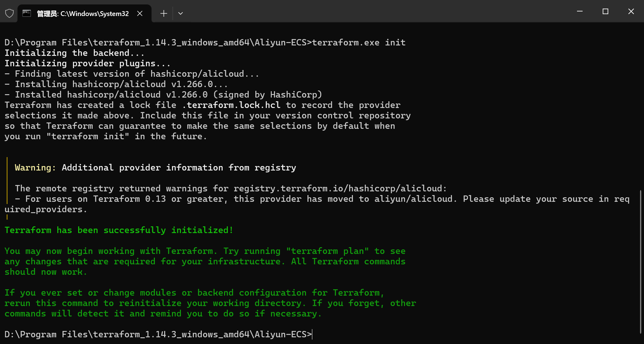Click the yellow "Warning:" label
Screen dimensions: 644x344
[x=35, y=168]
